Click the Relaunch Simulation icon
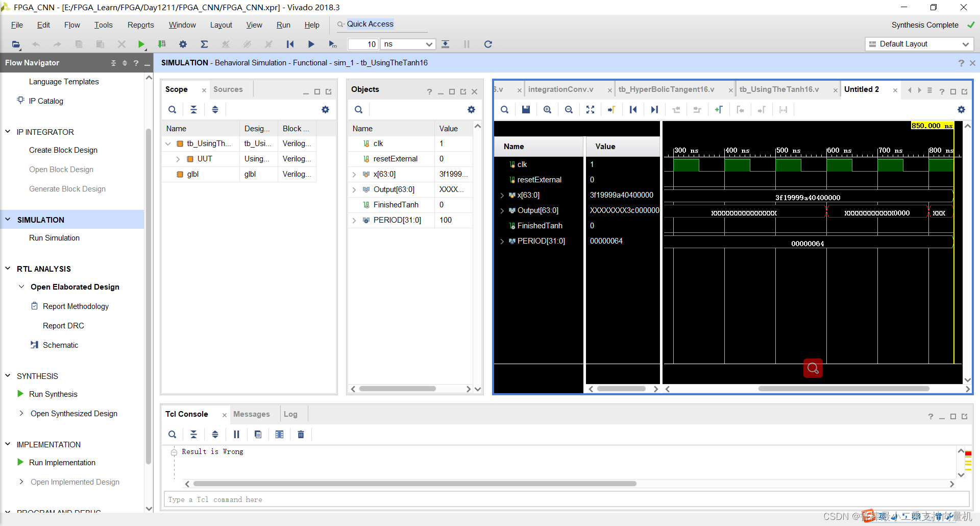The width and height of the screenshot is (980, 526). (488, 44)
